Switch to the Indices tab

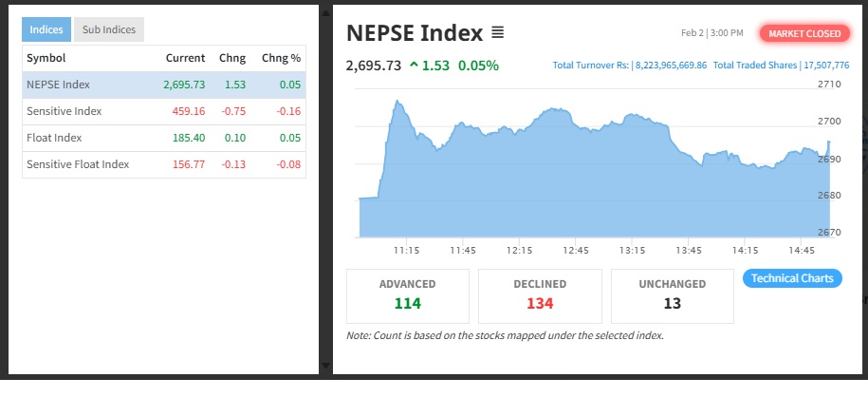[46, 29]
